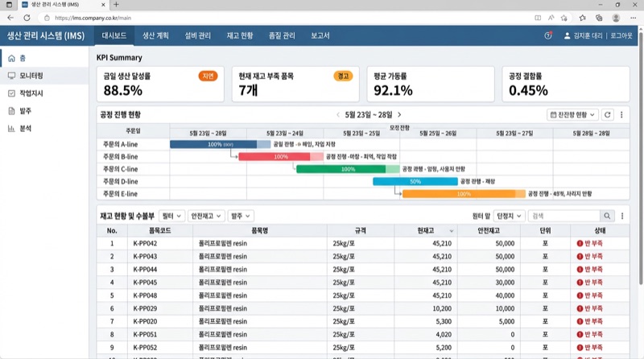Select item code K-PP045
The height and width of the screenshot is (359, 644).
pyautogui.click(x=145, y=283)
